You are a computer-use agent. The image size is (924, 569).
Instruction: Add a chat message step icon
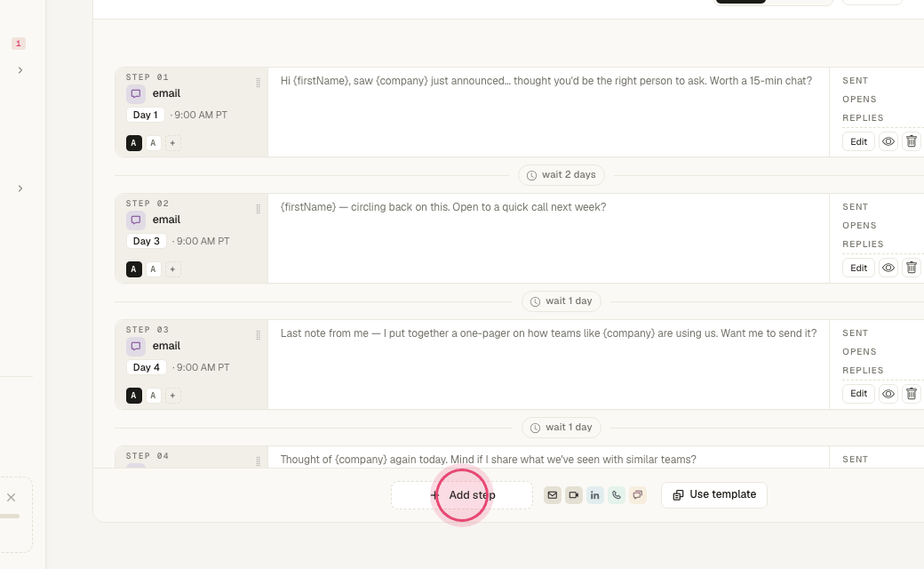[x=638, y=495]
